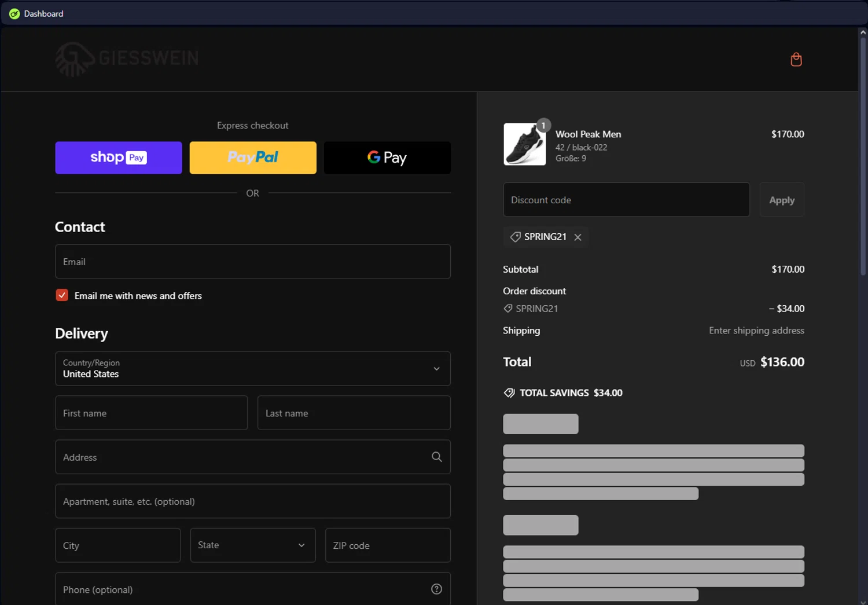
Task: Pay with Shop Pay
Action: pyautogui.click(x=119, y=157)
